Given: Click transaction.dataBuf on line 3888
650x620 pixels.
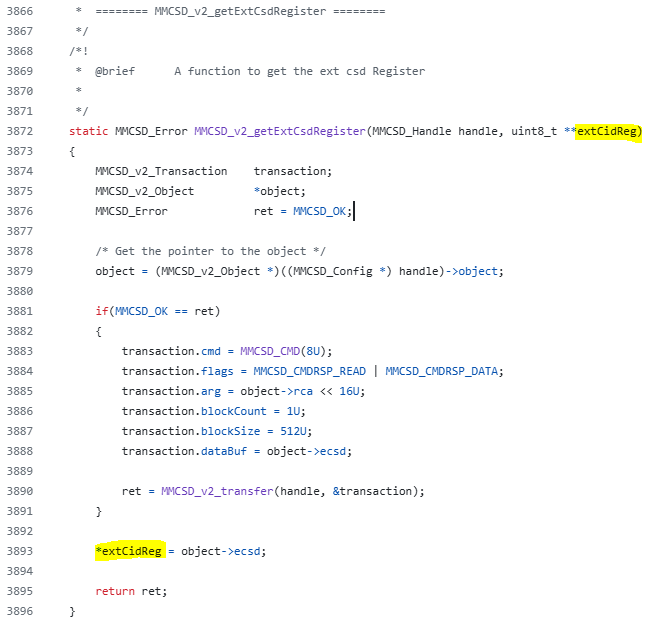Looking at the screenshot, I should [x=184, y=451].
